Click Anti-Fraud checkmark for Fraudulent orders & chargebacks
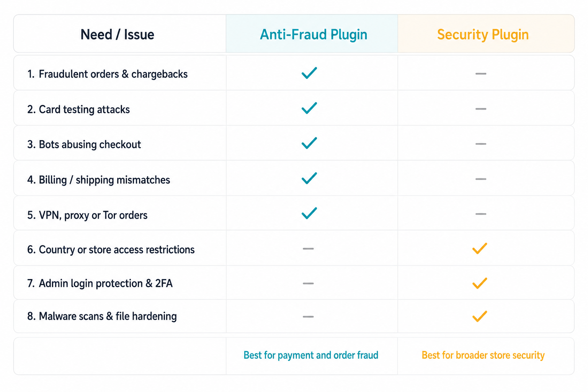 pyautogui.click(x=309, y=73)
